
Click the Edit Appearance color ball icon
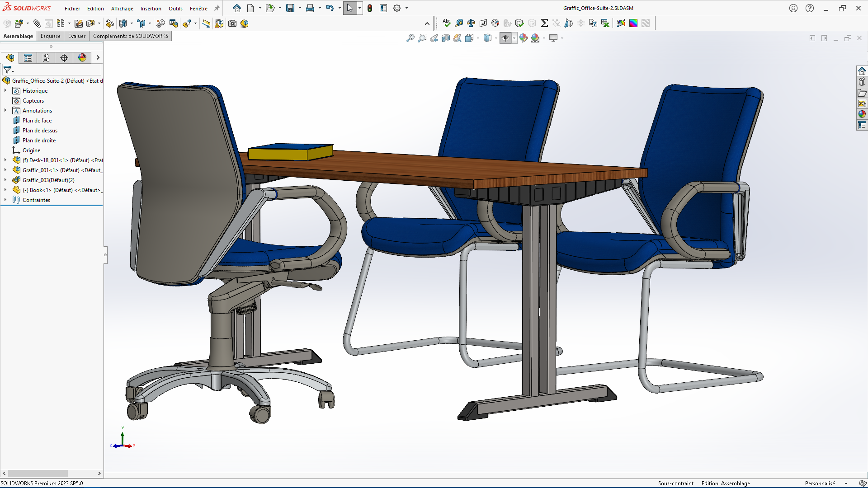coord(523,38)
